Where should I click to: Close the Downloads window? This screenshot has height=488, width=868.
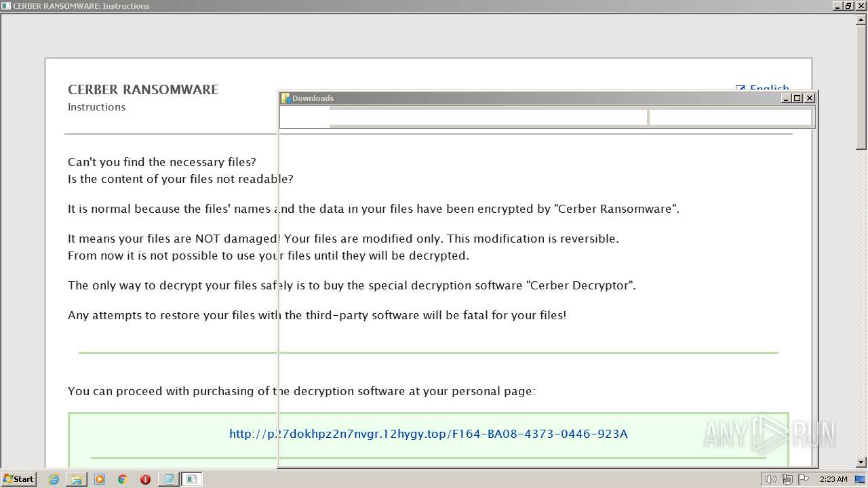pos(809,98)
